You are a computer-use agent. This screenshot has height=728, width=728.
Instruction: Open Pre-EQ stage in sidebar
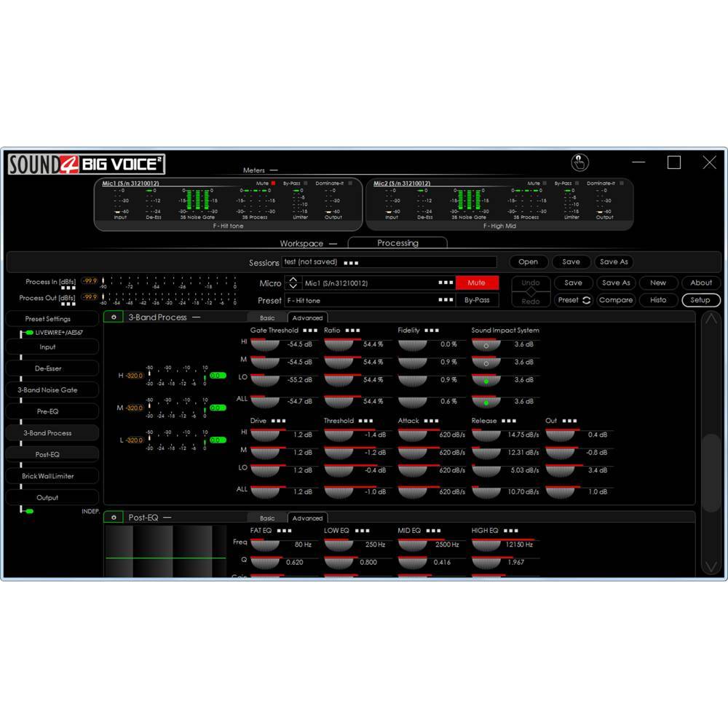(52, 411)
